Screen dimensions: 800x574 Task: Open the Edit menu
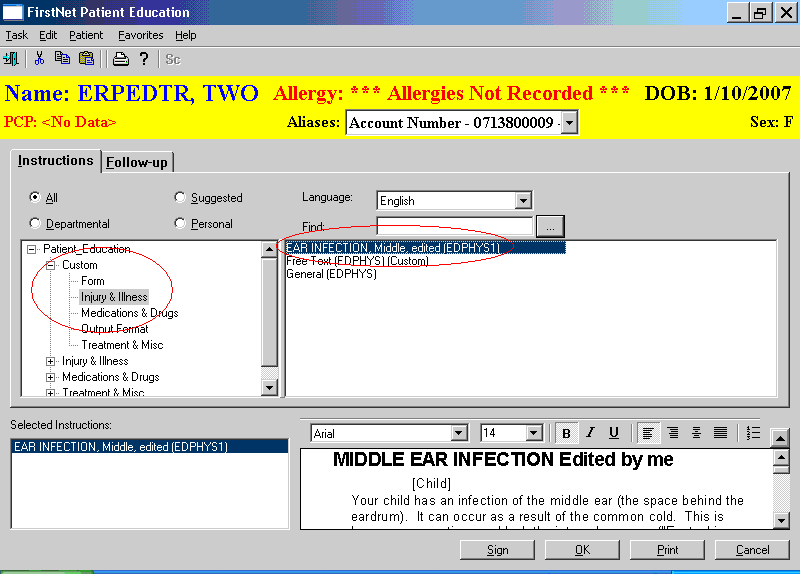click(48, 35)
